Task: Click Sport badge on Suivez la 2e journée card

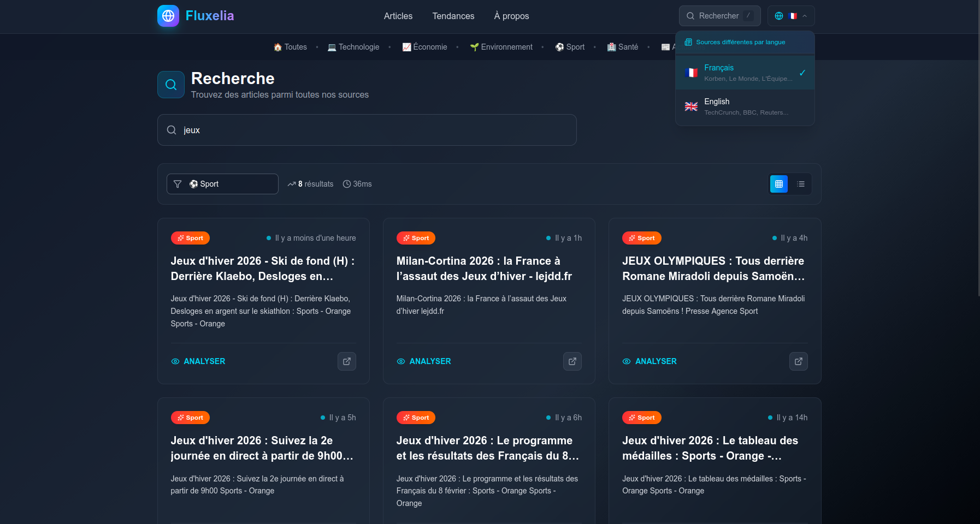Action: [x=190, y=418]
